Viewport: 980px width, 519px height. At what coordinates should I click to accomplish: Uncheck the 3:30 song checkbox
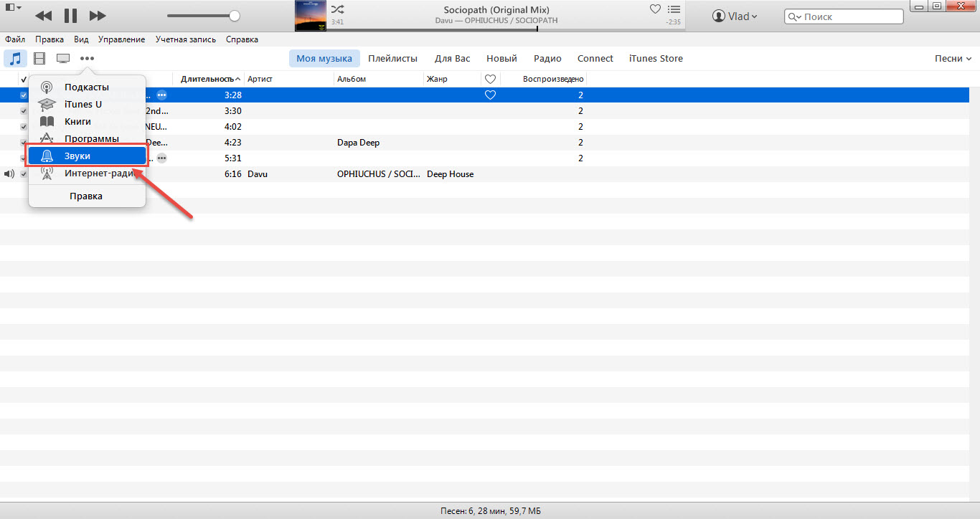coord(24,110)
